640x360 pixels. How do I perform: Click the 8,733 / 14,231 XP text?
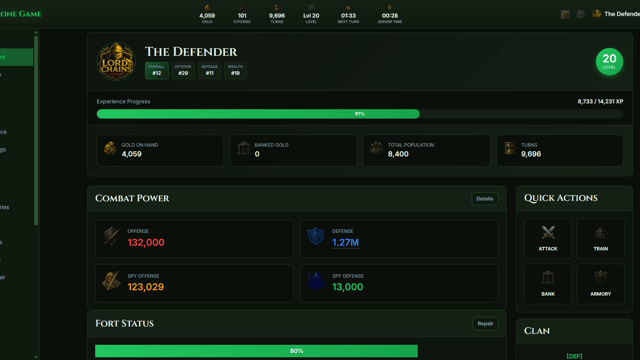[x=600, y=101]
